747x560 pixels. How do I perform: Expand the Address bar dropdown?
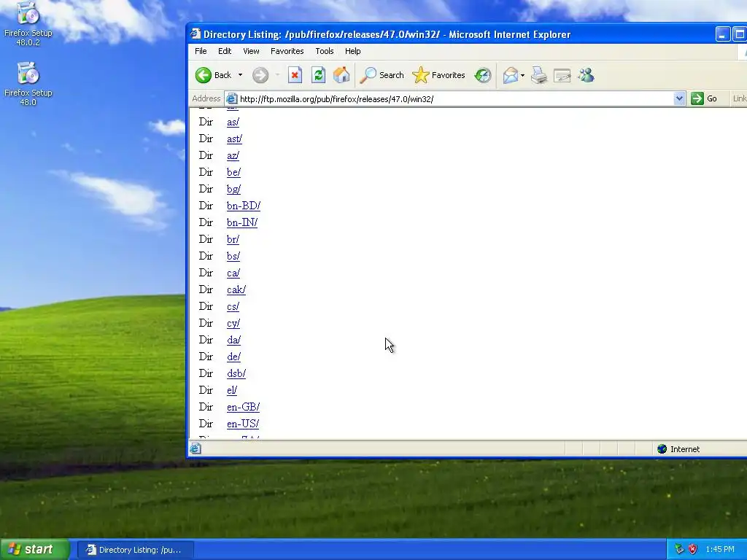coord(679,98)
